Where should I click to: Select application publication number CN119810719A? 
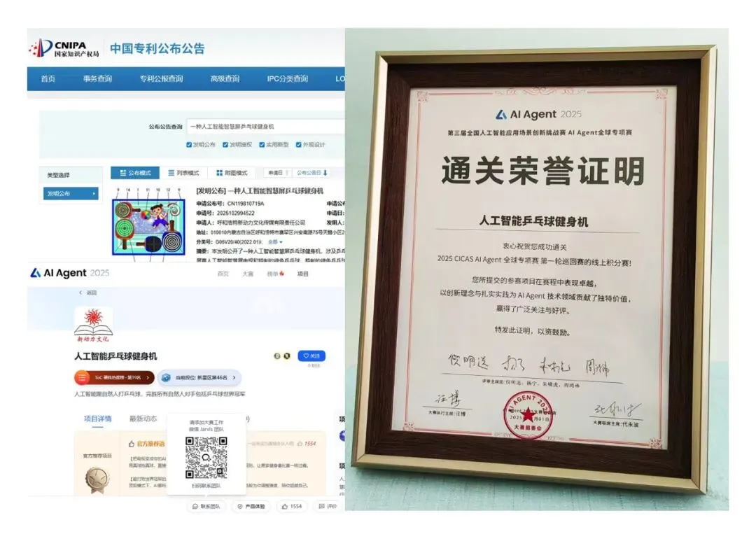click(x=246, y=204)
